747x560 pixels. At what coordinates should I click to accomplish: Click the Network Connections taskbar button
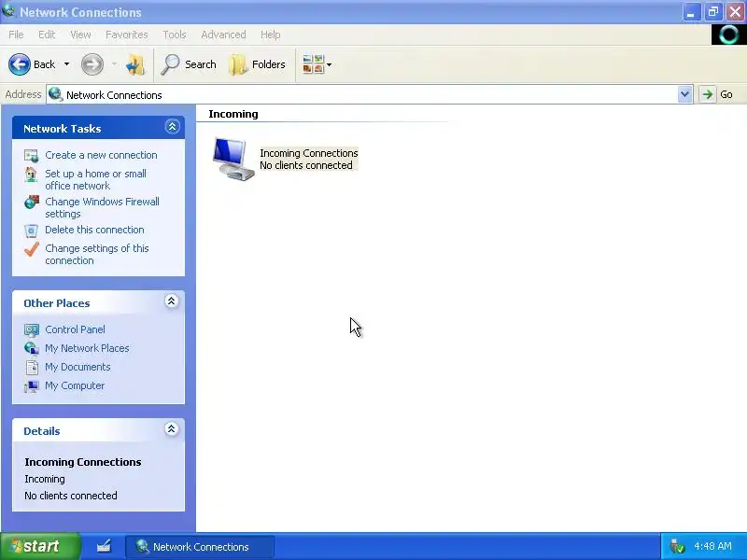click(200, 547)
